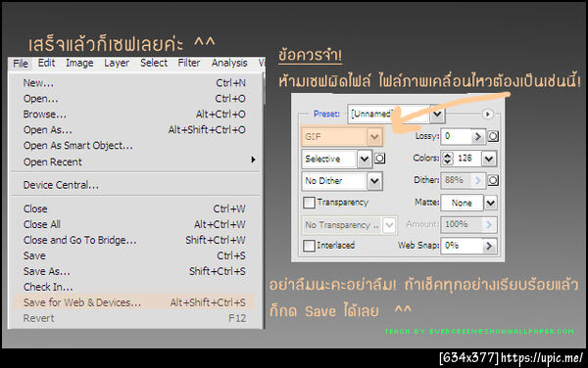Open the Layer menu
This screenshot has height=368, width=588.
[117, 63]
